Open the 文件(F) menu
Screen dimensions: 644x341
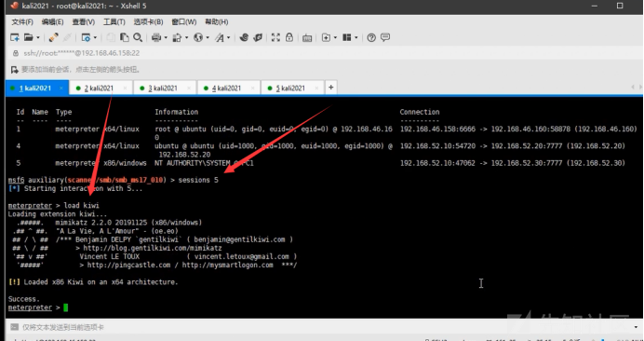[x=22, y=21]
